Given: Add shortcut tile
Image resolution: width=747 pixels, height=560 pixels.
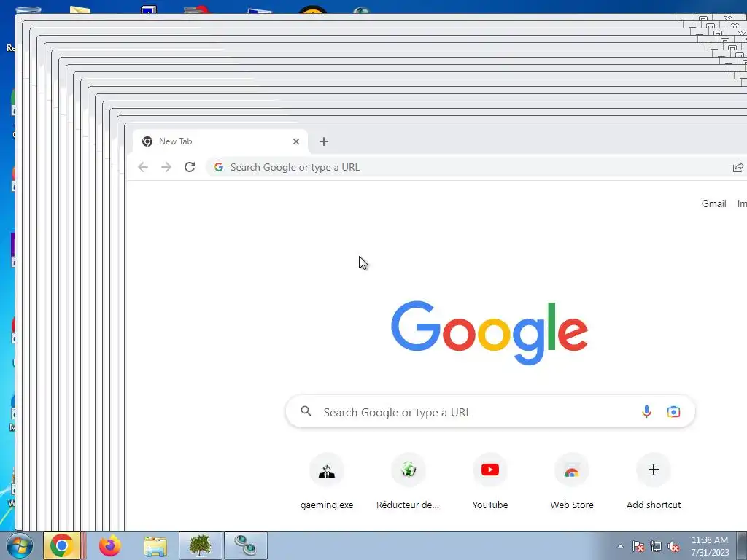Looking at the screenshot, I should point(654,481).
